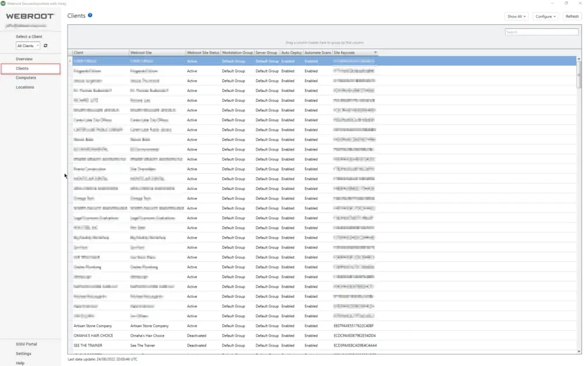Click keycode EE07PAXE5517622C408F
Image resolution: width=588 pixels, height=366 pixels.
pyautogui.click(x=353, y=326)
